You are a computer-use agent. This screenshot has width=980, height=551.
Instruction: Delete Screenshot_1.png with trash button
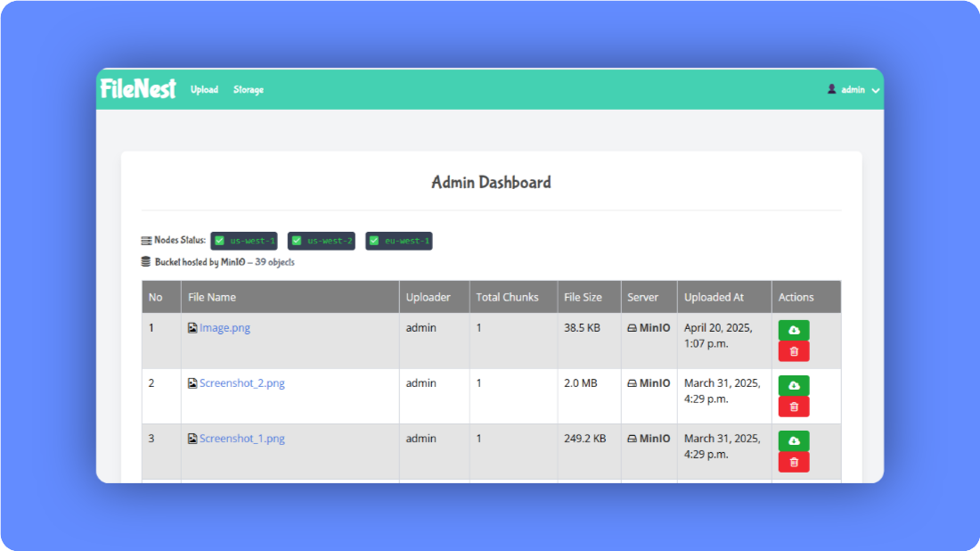794,462
